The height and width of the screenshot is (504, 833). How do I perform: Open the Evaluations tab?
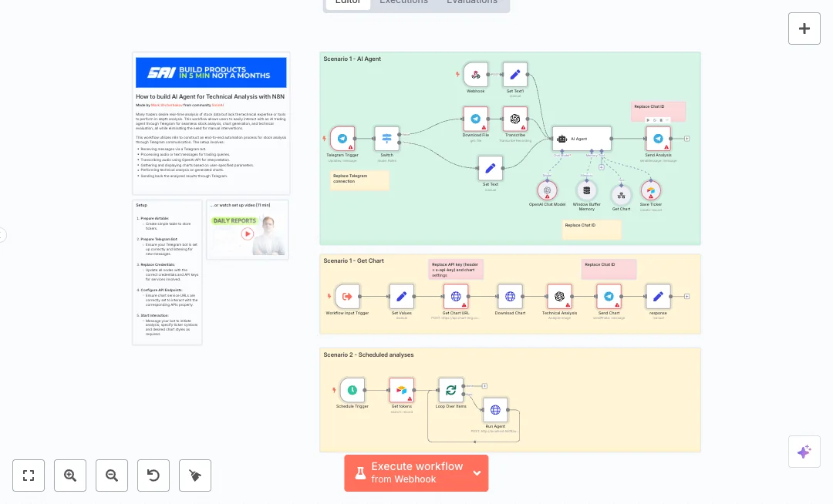[472, 2]
